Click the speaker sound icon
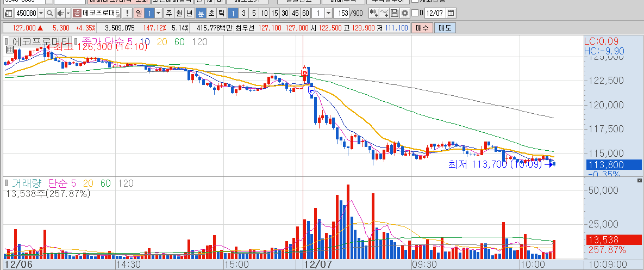Image resolution: width=644 pixels, height=270 pixels. coord(60,13)
